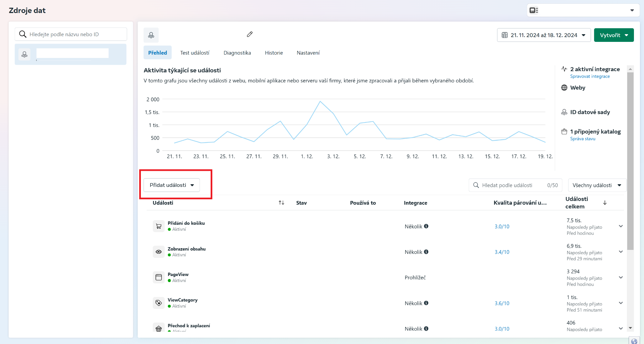
Task: Click the Zobrazení obsahu event name
Action: click(x=186, y=249)
